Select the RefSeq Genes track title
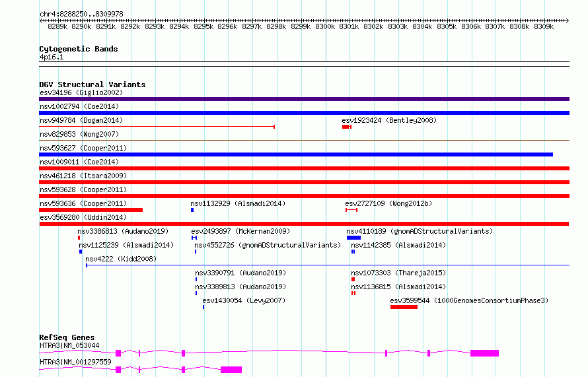Viewport: 588px width, 377px height. click(67, 337)
